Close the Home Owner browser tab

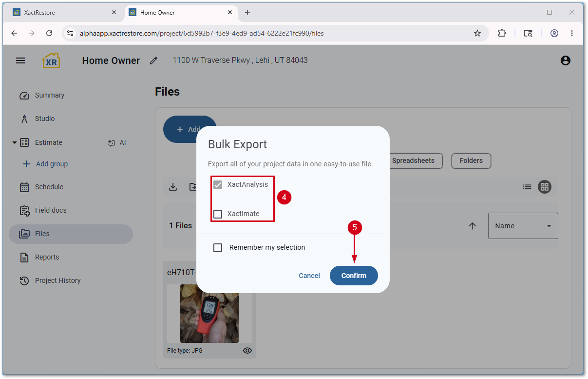tap(230, 13)
